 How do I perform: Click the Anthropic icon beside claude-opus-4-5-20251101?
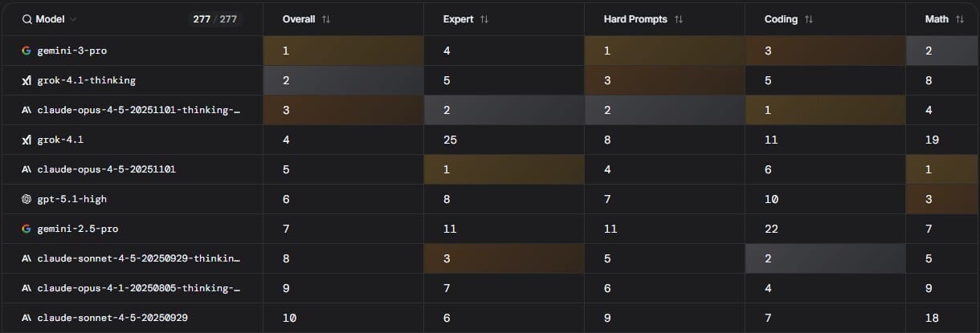pos(27,169)
